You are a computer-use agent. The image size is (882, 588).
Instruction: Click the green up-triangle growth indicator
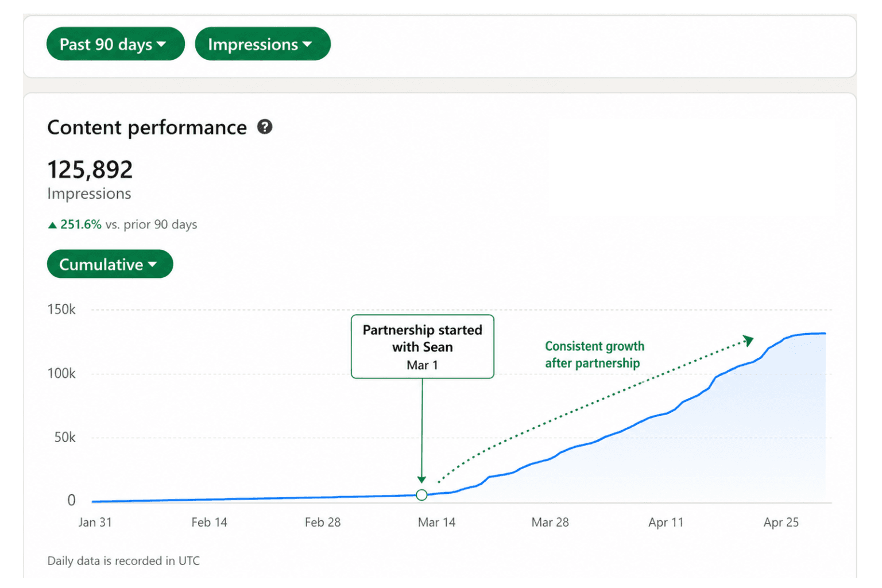(x=52, y=225)
